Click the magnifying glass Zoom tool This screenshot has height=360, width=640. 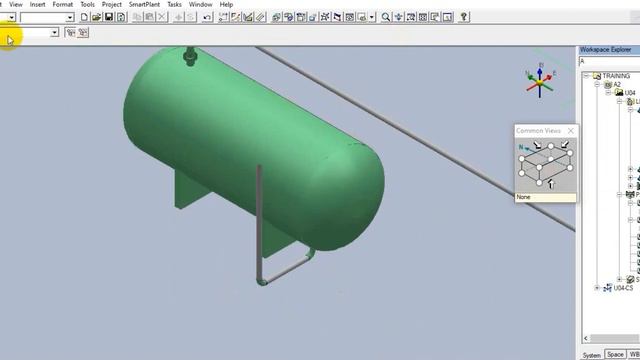click(x=386, y=17)
